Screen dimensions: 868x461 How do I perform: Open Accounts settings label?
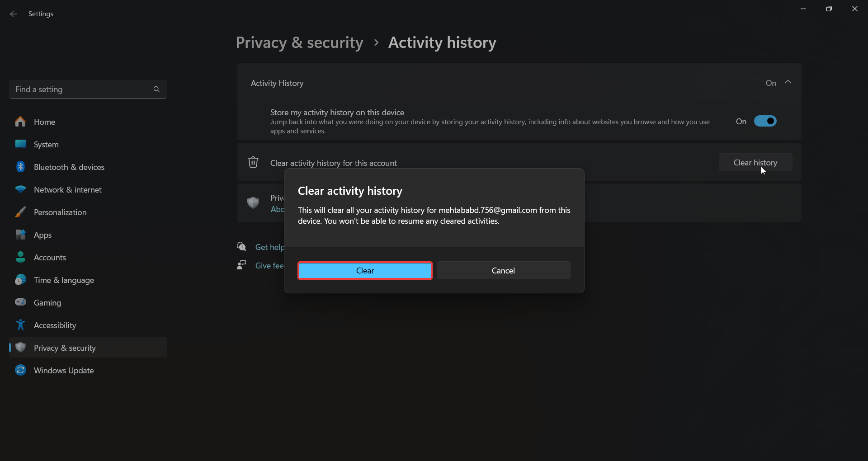point(50,258)
